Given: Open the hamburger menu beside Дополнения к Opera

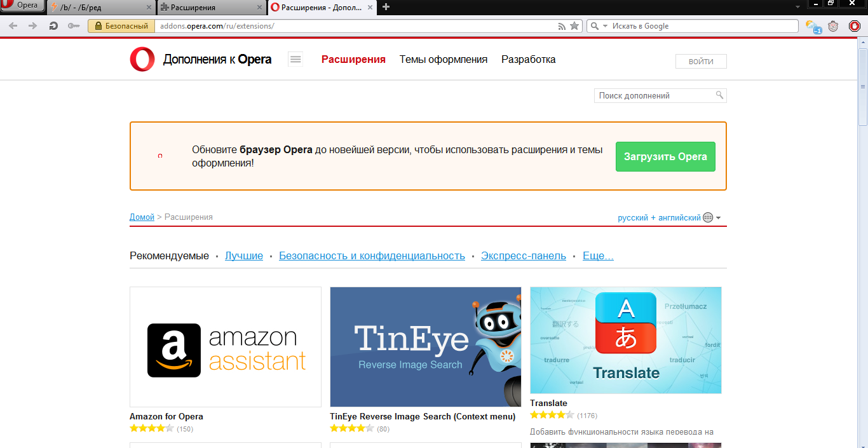Looking at the screenshot, I should click(x=295, y=59).
